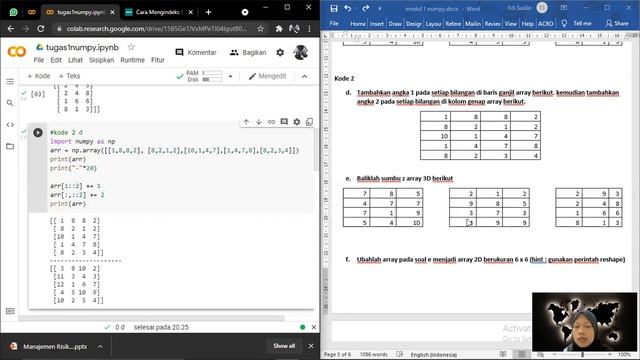640x360 pixels.
Task: Open a new Chrome tab
Action: pyautogui.click(x=208, y=12)
